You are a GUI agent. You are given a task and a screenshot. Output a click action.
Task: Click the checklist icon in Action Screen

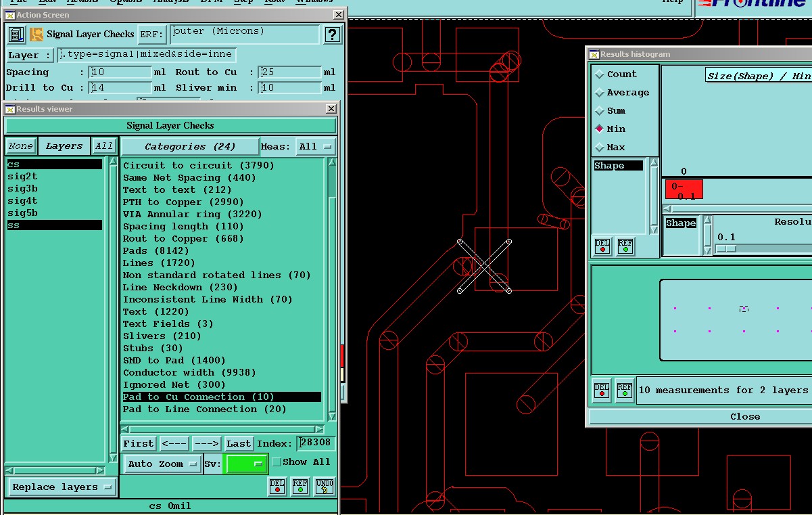[16, 34]
